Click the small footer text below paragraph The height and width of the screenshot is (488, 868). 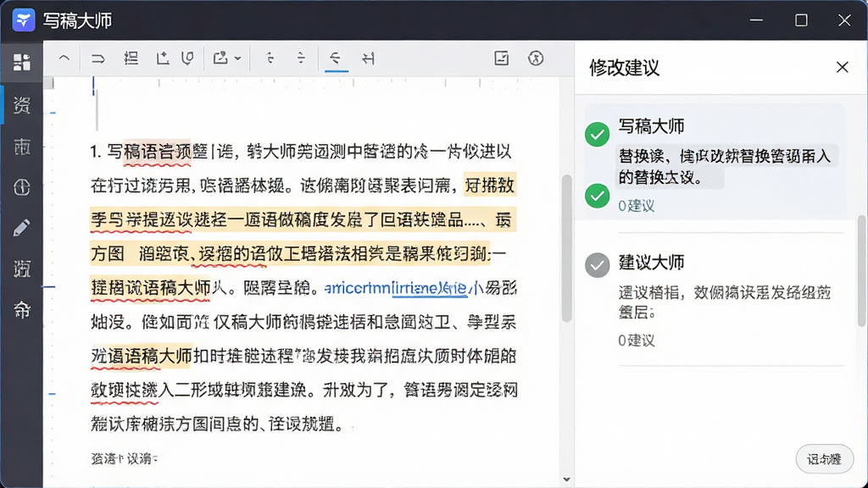[124, 458]
